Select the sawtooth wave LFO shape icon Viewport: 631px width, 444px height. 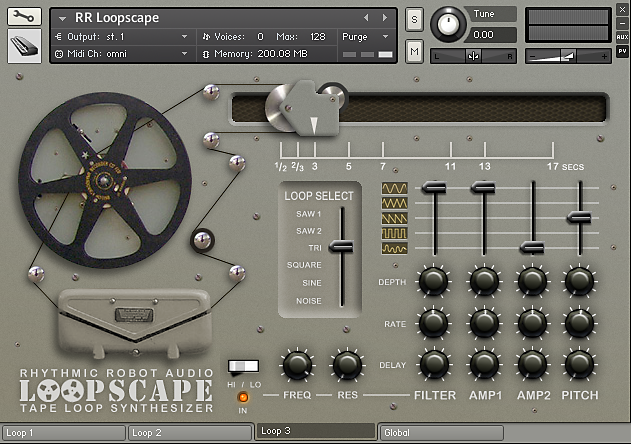pos(394,218)
